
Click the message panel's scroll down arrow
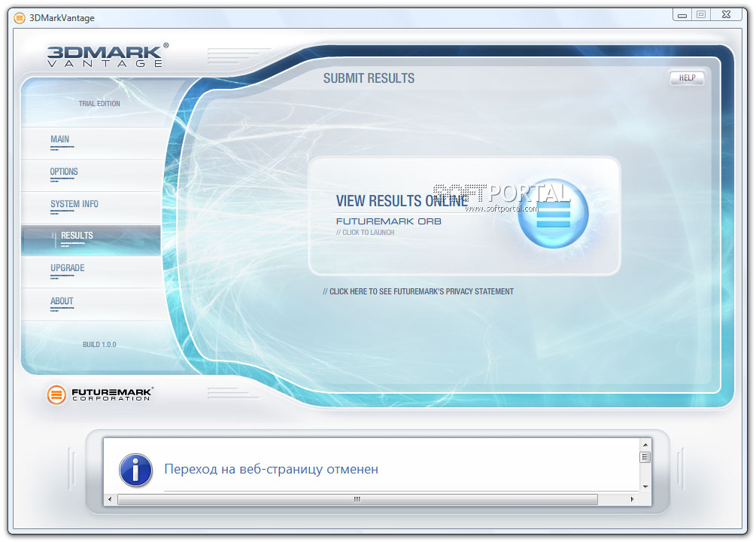[x=645, y=486]
